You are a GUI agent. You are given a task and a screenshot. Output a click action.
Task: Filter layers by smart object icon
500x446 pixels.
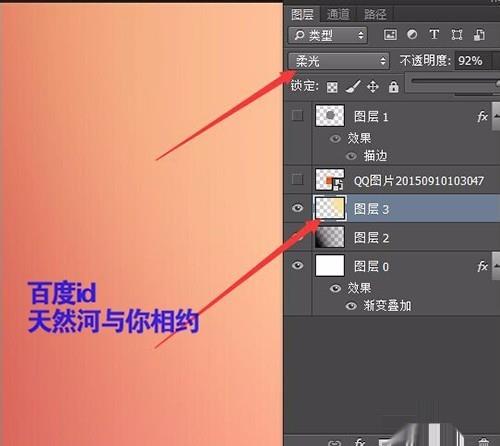(479, 35)
